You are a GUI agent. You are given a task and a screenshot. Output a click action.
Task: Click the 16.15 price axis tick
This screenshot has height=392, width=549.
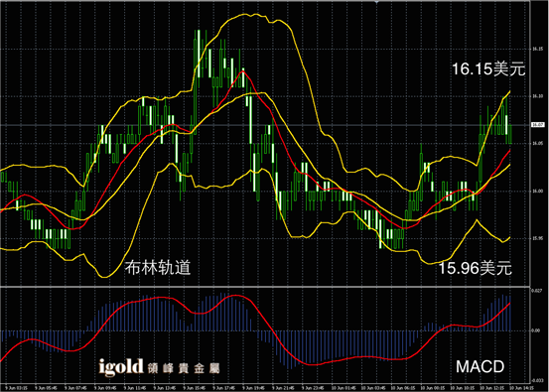pyautogui.click(x=538, y=49)
